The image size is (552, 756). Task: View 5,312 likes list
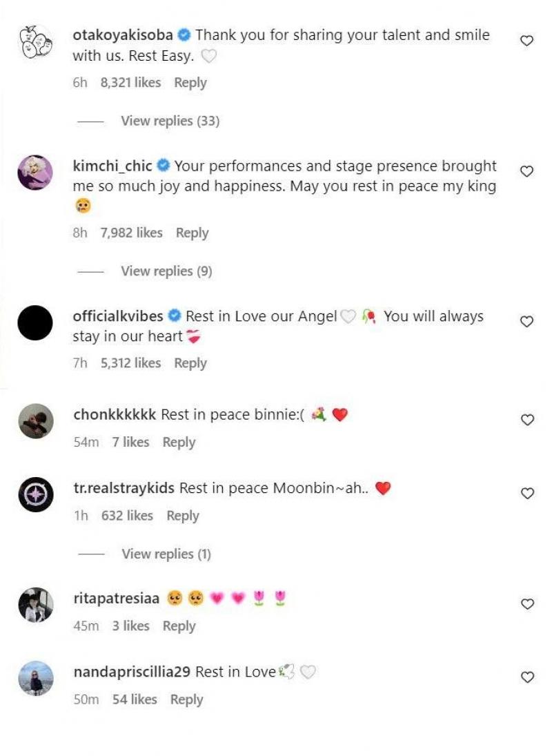130,363
